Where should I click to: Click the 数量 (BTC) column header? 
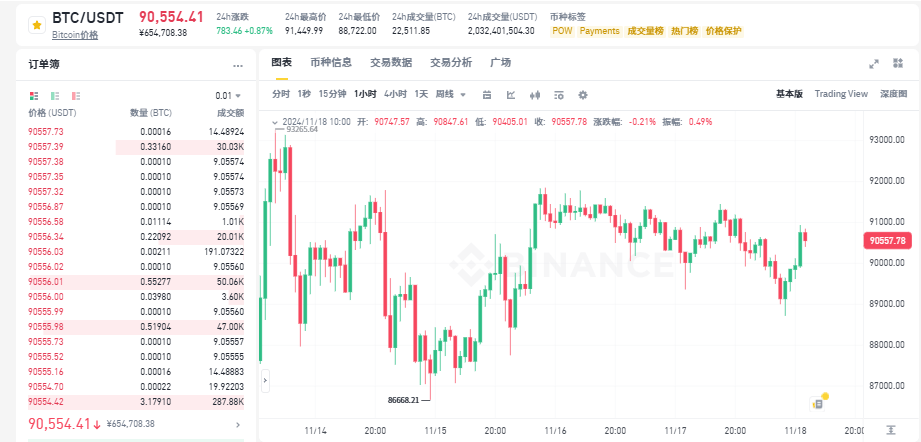[150, 113]
